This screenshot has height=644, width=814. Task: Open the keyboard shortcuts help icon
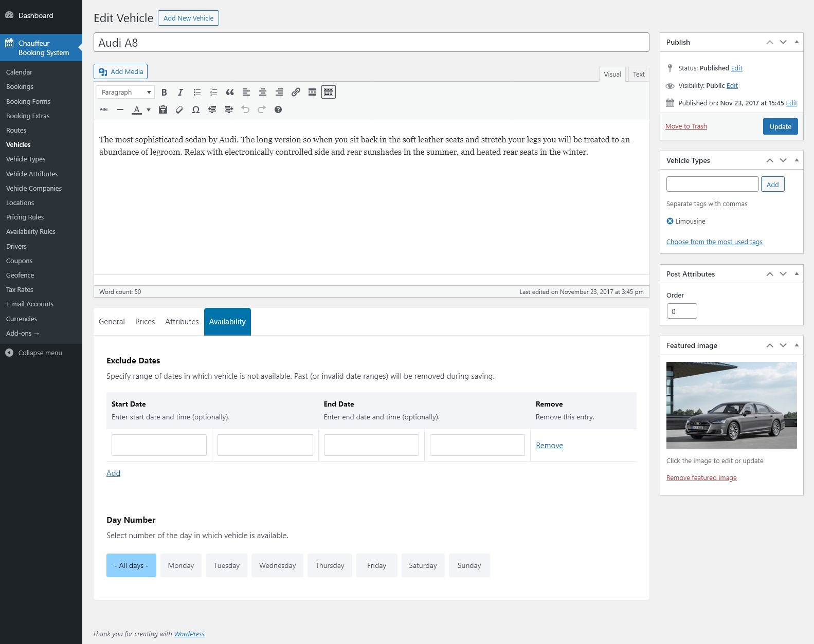pos(278,109)
